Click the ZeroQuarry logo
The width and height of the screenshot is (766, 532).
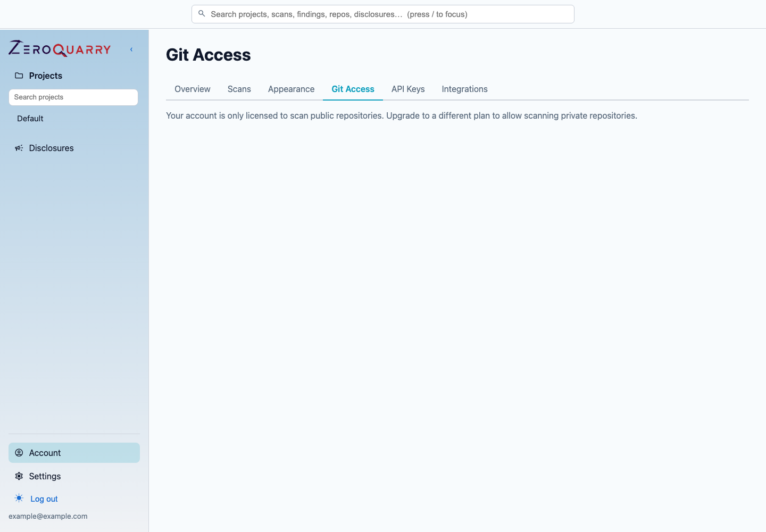click(x=60, y=48)
